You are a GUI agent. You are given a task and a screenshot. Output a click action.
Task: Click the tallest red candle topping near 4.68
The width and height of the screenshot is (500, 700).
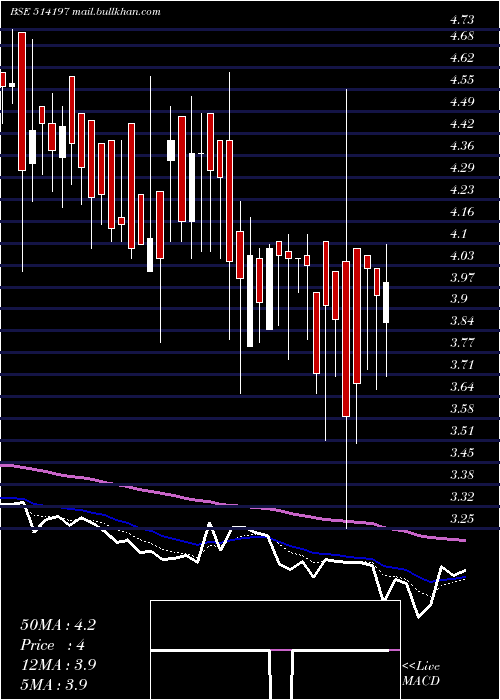coord(22,101)
